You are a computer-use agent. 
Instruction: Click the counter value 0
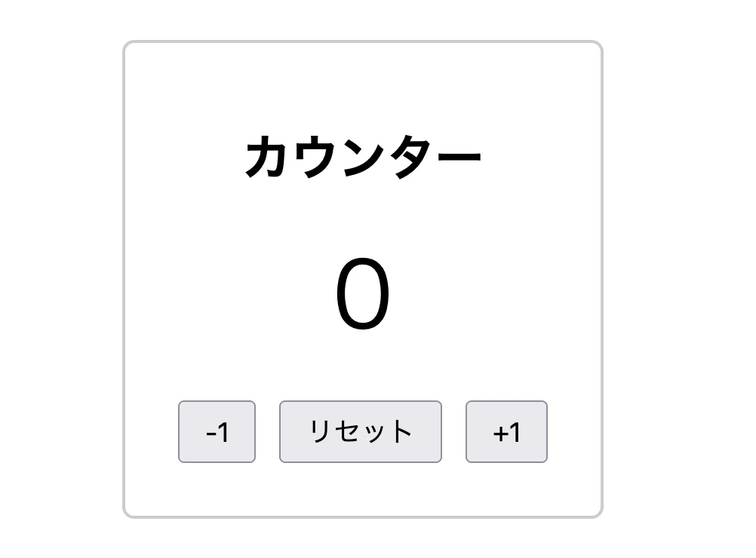(x=363, y=293)
